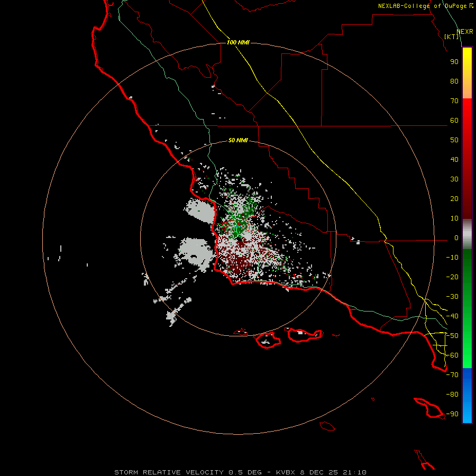Click the NEXR label above the color scale
The height and width of the screenshot is (476, 476).
(x=465, y=32)
